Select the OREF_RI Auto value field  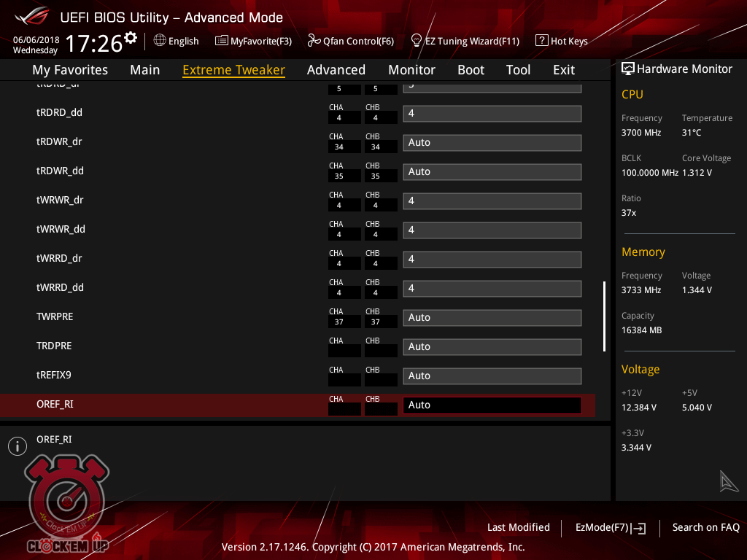click(x=492, y=405)
